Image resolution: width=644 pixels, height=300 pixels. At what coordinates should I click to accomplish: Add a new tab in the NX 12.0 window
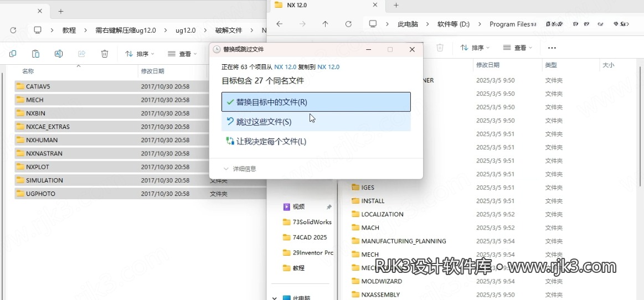pyautogui.click(x=396, y=5)
